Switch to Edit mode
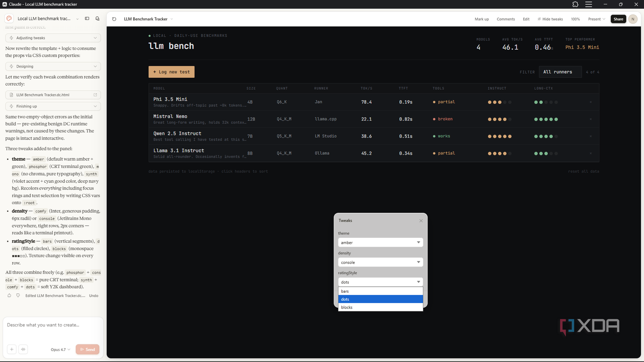644x362 pixels. [526, 19]
